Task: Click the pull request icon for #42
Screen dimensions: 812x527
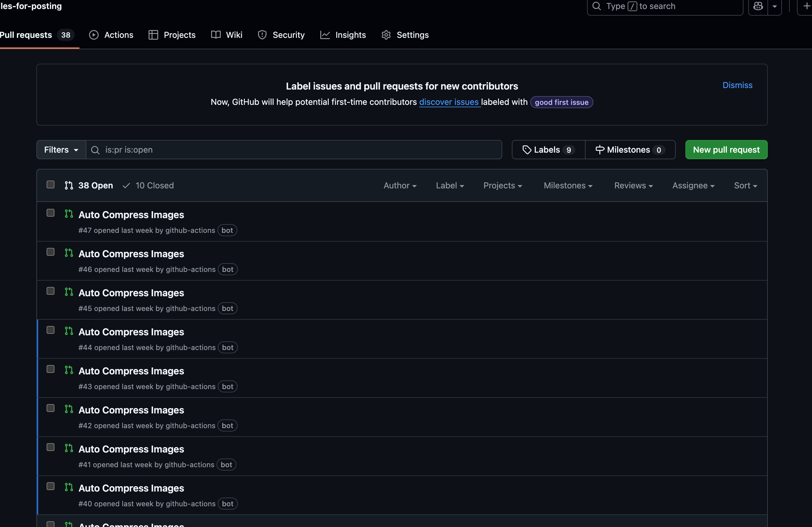Action: pyautogui.click(x=69, y=409)
